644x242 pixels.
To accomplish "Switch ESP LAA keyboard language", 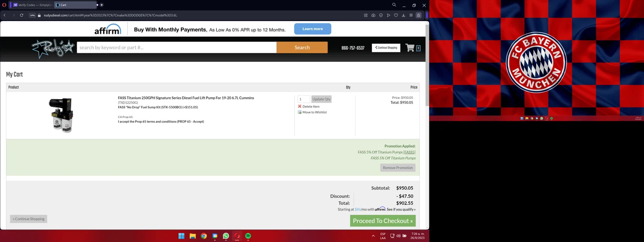I will click(x=383, y=236).
